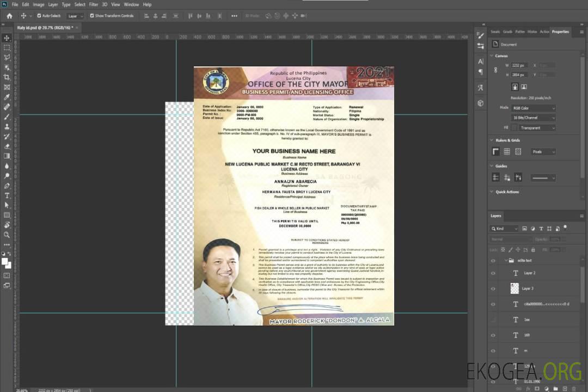
Task: Select the Zoom tool
Action: tap(7, 235)
